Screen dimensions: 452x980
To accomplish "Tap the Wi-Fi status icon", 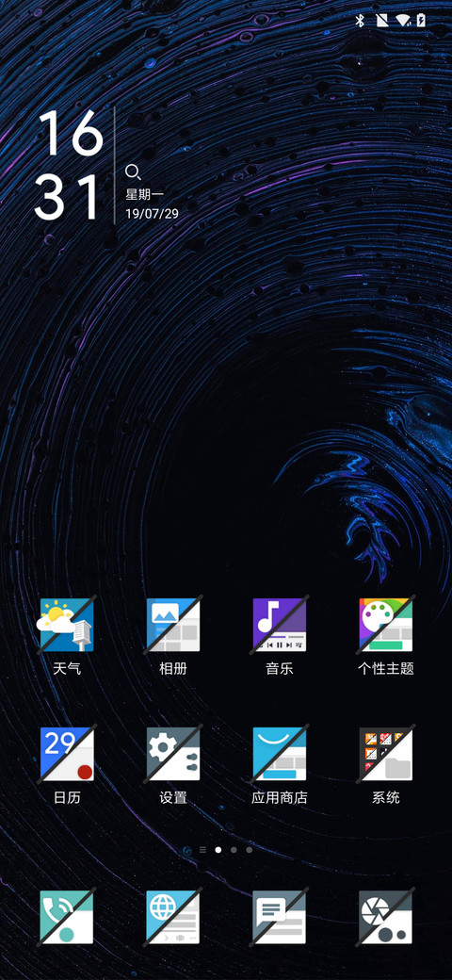I will (403, 21).
